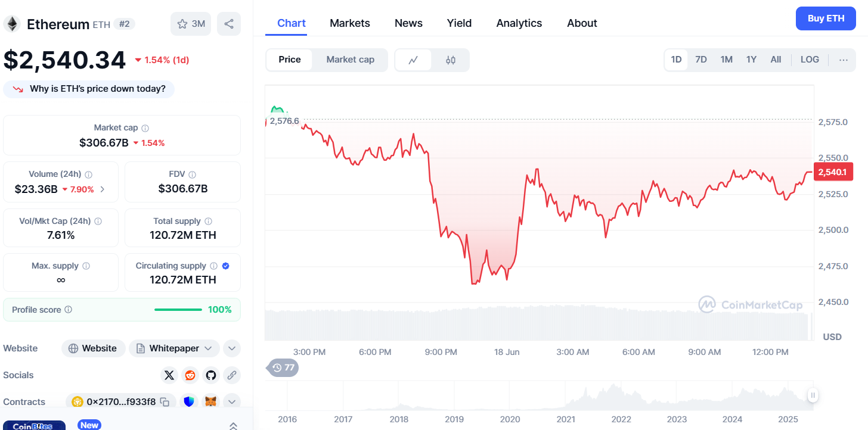This screenshot has width=868, height=430.
Task: Open the chart more options (three dots)
Action: [844, 60]
